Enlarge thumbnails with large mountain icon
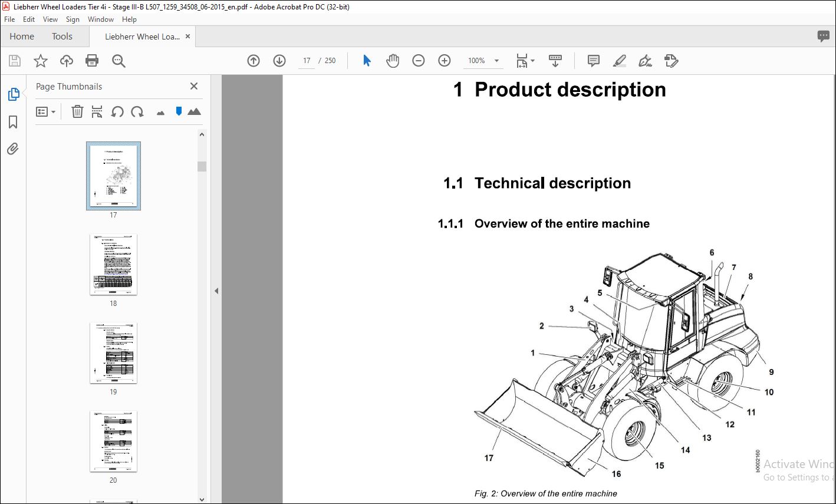The height and width of the screenshot is (504, 836). point(194,111)
